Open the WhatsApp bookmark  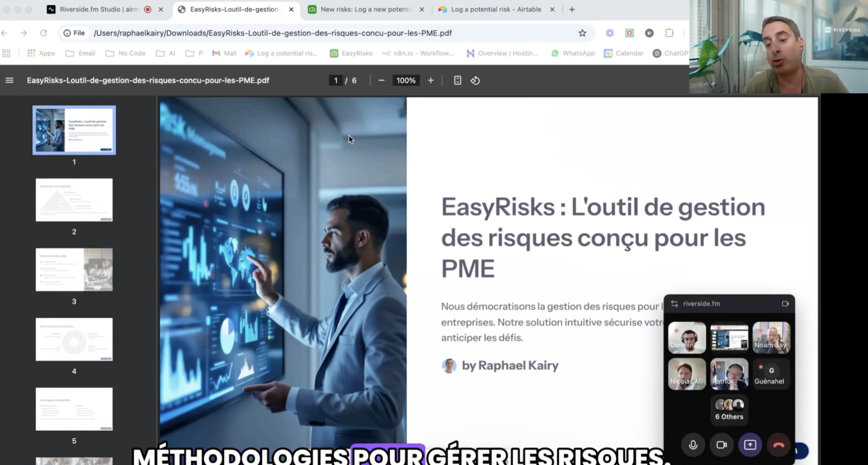(573, 53)
